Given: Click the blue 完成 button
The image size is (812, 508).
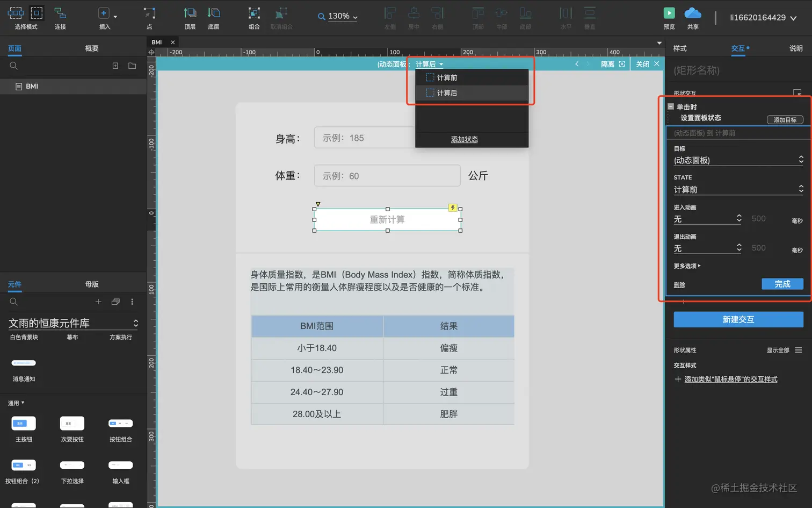Looking at the screenshot, I should point(782,284).
